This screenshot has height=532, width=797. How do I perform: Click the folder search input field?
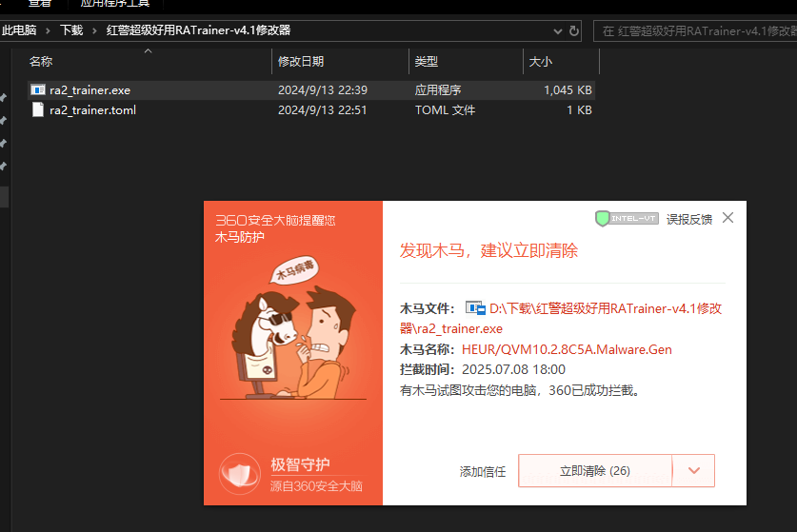point(695,30)
